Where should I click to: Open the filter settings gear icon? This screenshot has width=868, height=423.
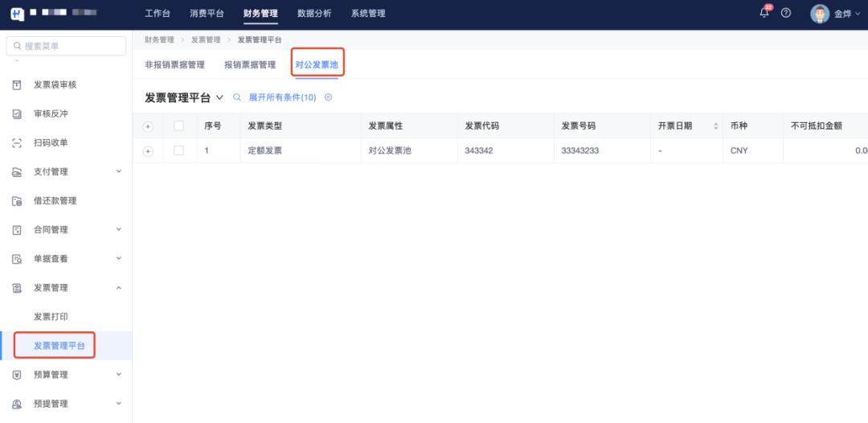[328, 97]
